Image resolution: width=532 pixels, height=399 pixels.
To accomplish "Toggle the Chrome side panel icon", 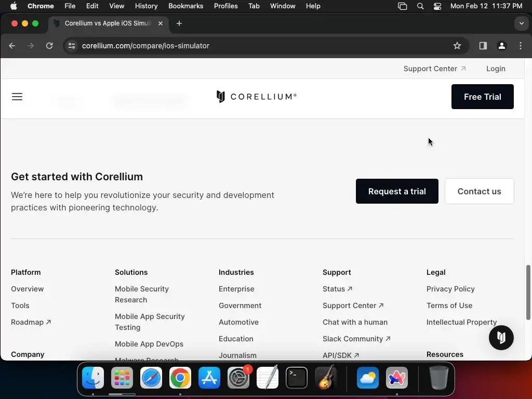I will (x=483, y=46).
